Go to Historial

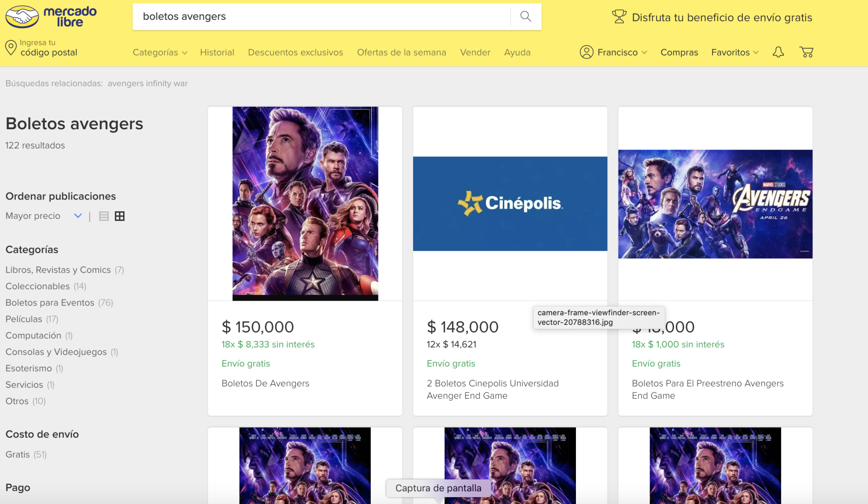pos(217,52)
